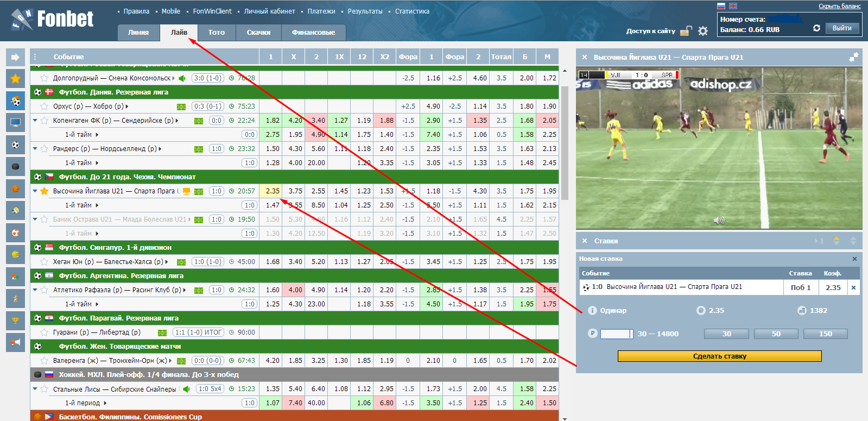This screenshot has height=421, width=868.
Task: Remove Высочина Йиглава U21 from favorites
Action: pyautogui.click(x=45, y=191)
